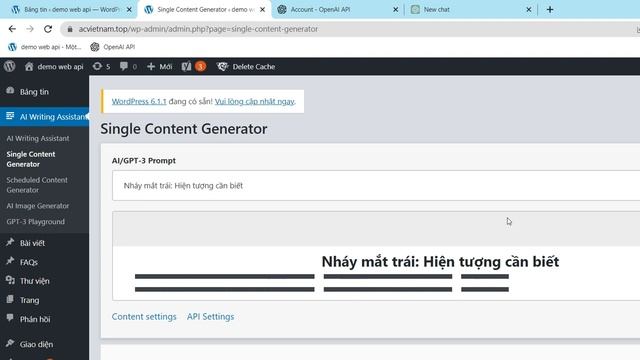Open Bài viết posts menu
Viewport: 640px width, 360px height.
(x=44, y=243)
